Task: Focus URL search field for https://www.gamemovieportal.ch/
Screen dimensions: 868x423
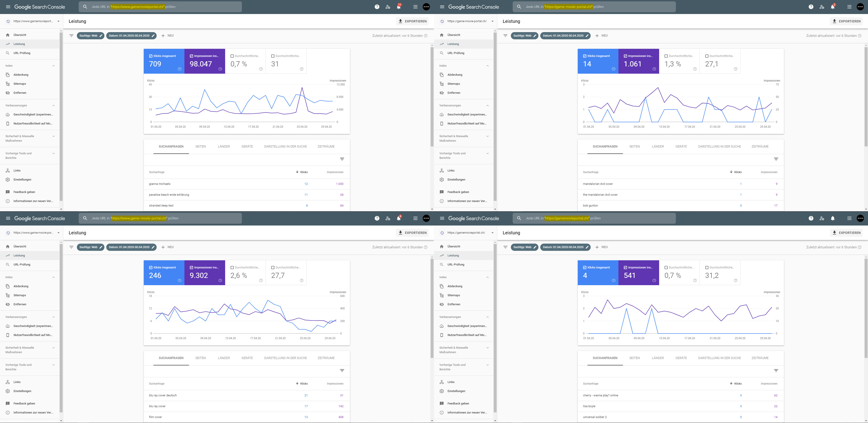Action: [160, 7]
